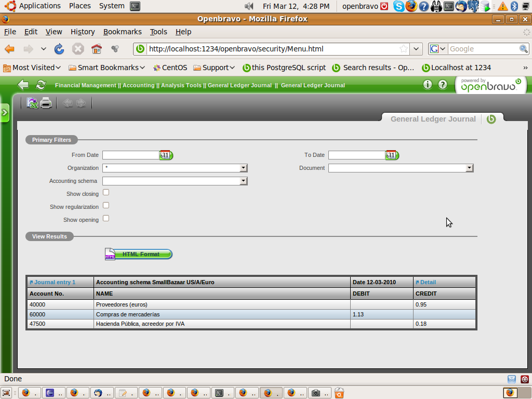The height and width of the screenshot is (399, 532).
Task: Open the About info icon in header
Action: (428, 85)
